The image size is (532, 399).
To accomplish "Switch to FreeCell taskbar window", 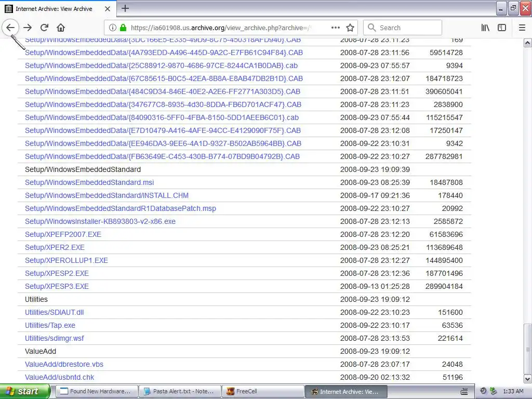I will (263, 391).
